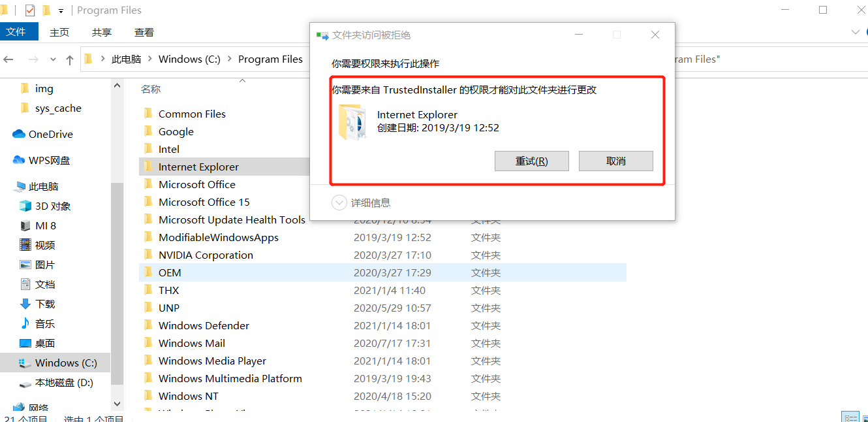Image resolution: width=868 pixels, height=422 pixels.
Task: Expand the ribbon with the top-right chevron
Action: (855, 32)
